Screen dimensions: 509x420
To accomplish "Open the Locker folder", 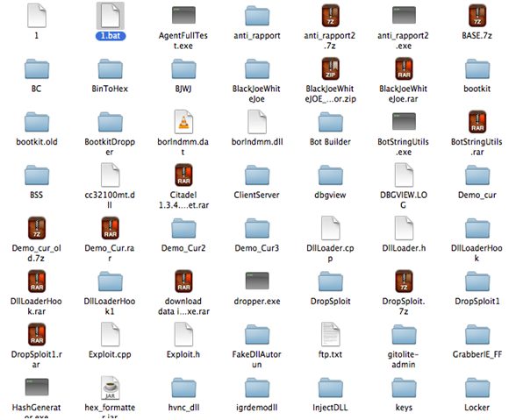I will pyautogui.click(x=477, y=388).
